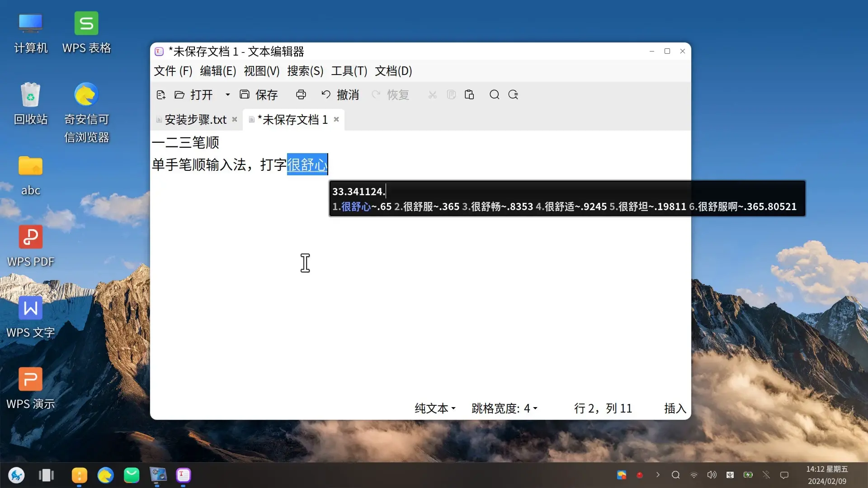Open the 工具(T) menu

pos(349,71)
